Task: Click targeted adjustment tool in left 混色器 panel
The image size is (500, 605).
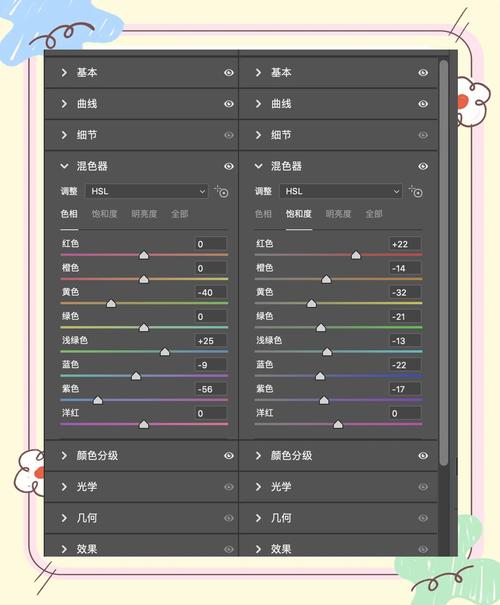Action: click(222, 191)
